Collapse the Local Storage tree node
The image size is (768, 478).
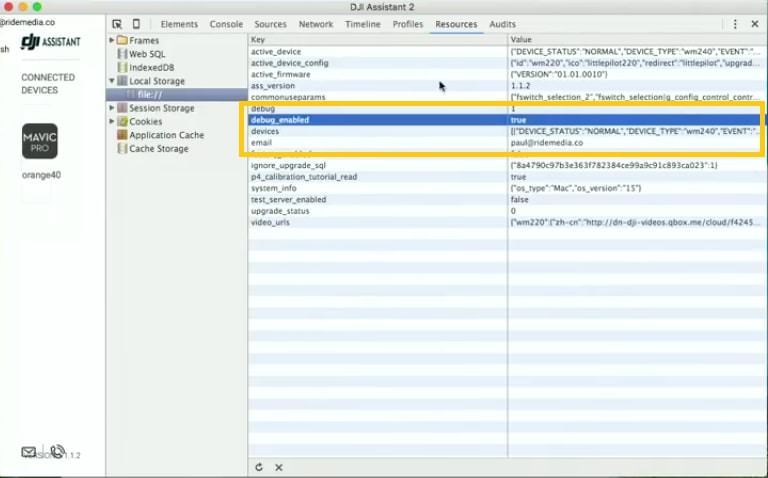pyautogui.click(x=112, y=81)
